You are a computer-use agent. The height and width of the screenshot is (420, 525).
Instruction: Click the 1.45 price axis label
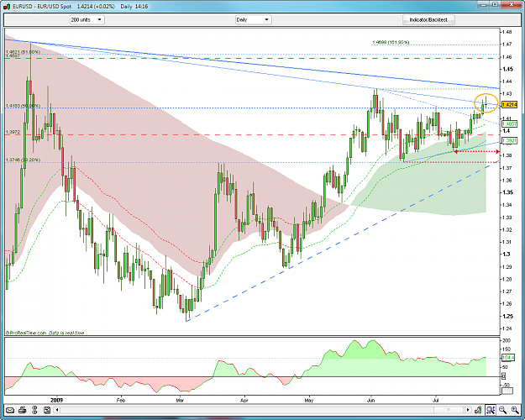[507, 69]
